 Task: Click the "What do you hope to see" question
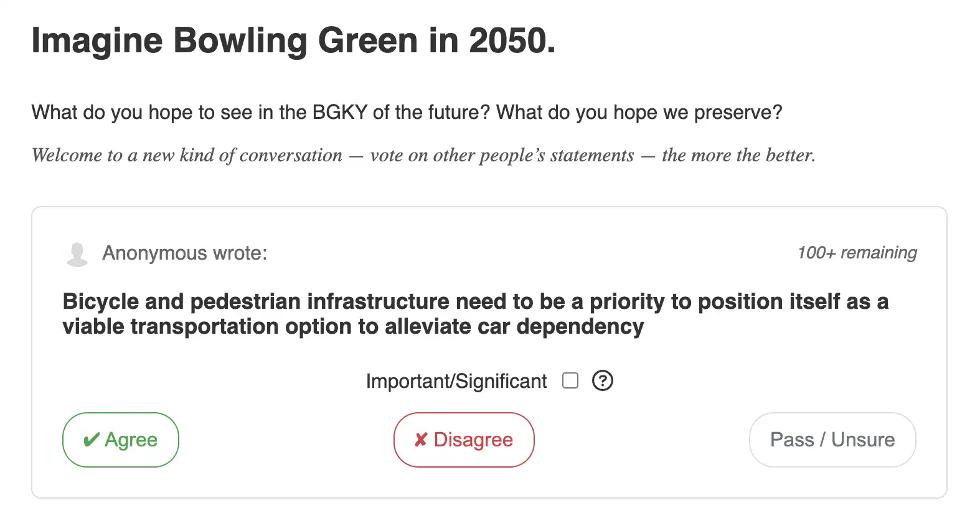point(407,112)
